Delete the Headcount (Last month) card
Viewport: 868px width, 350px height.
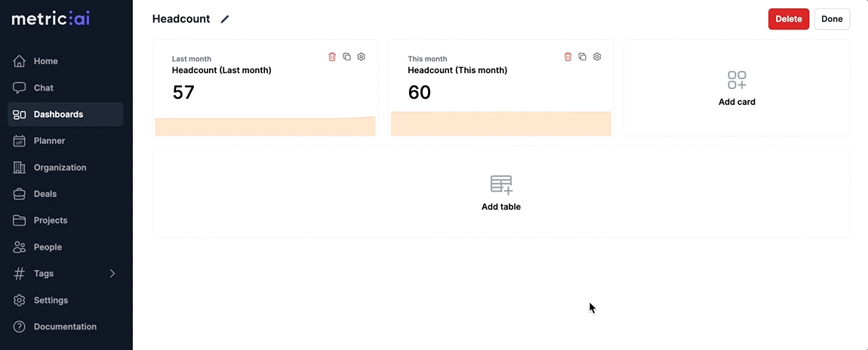tap(332, 57)
